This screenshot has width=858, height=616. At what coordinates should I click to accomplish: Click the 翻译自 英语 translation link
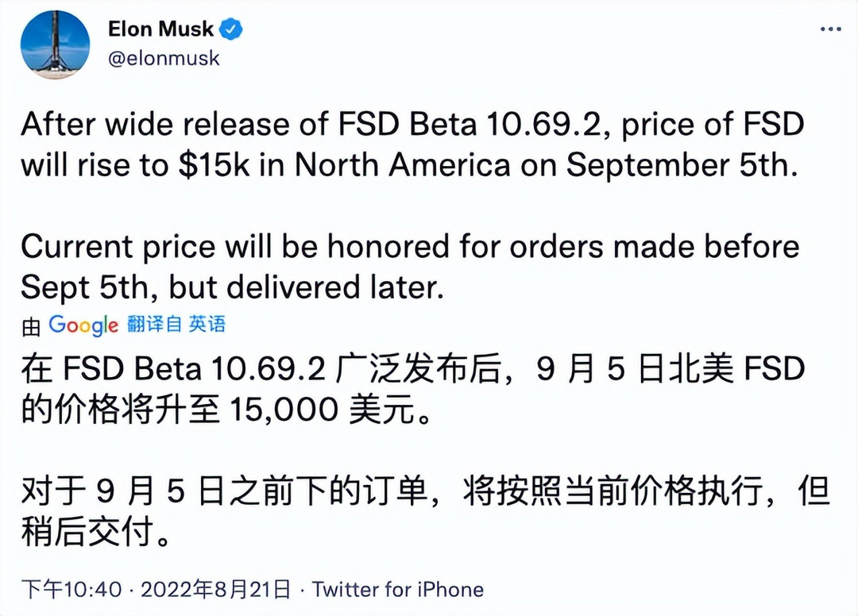[176, 324]
